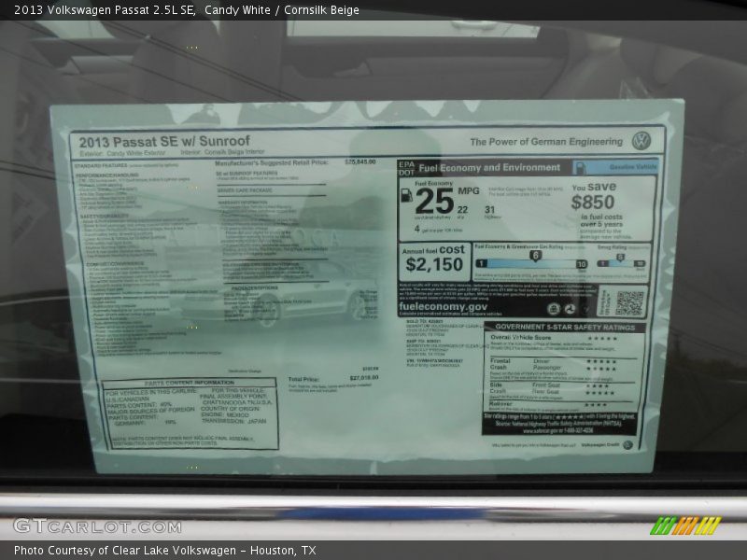Click the smog rating scale bar
747x560 pixels.
coord(622,263)
